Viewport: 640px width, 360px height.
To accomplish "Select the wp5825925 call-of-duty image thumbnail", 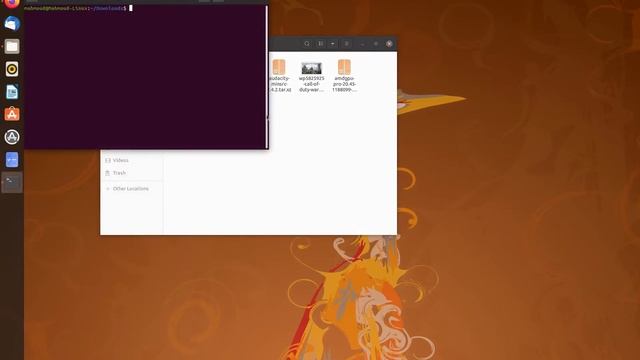I will tap(311, 77).
